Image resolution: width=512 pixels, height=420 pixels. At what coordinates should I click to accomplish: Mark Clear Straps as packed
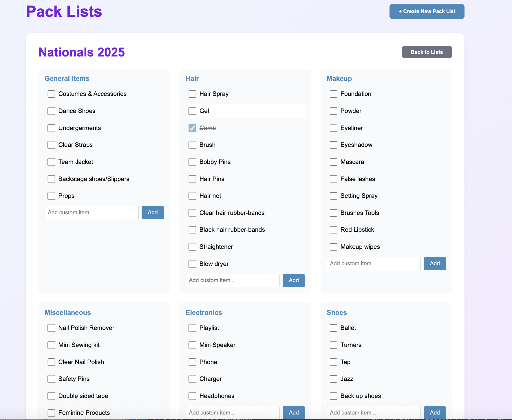coord(51,145)
